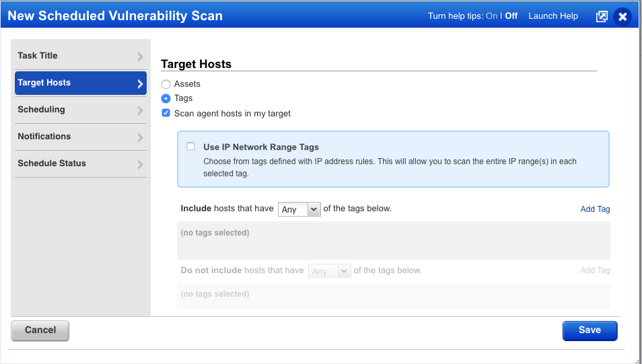
Task: Select the Target Hosts section
Action: (x=81, y=83)
